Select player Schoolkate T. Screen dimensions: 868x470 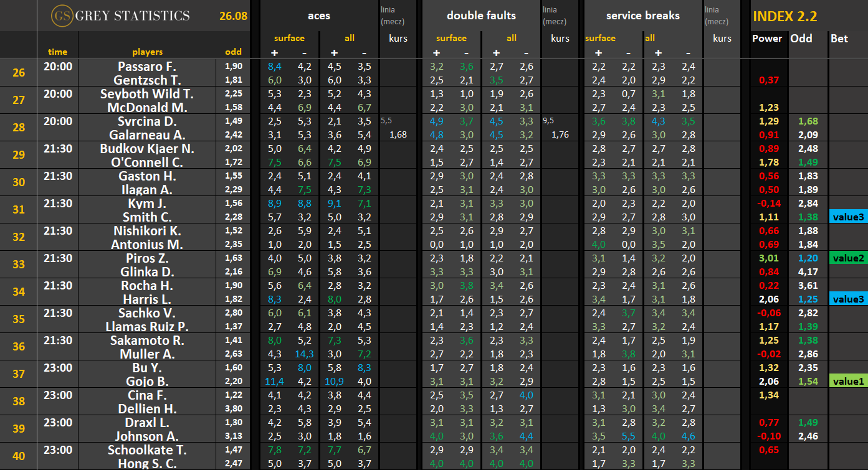pyautogui.click(x=147, y=449)
